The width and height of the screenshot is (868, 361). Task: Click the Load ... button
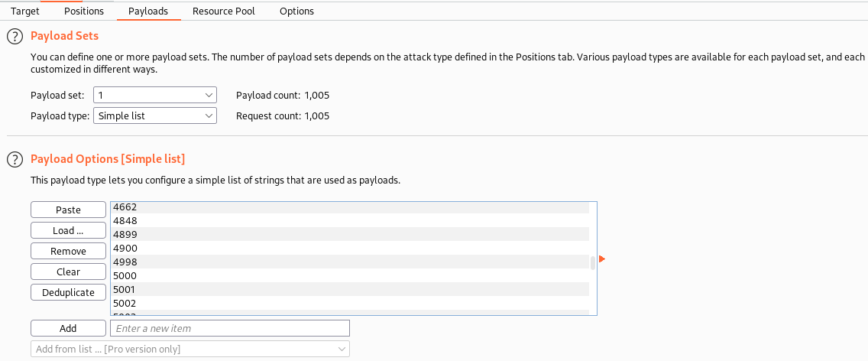click(68, 230)
